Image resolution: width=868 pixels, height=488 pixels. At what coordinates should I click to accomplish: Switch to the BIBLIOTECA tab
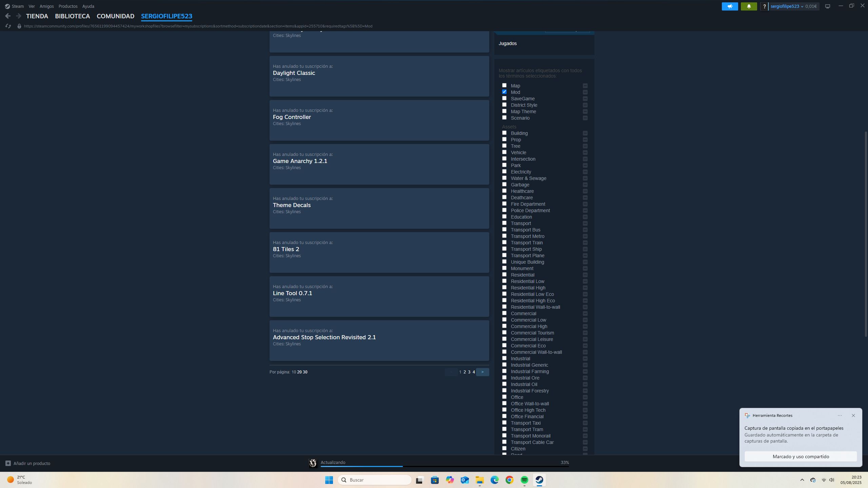click(x=72, y=16)
